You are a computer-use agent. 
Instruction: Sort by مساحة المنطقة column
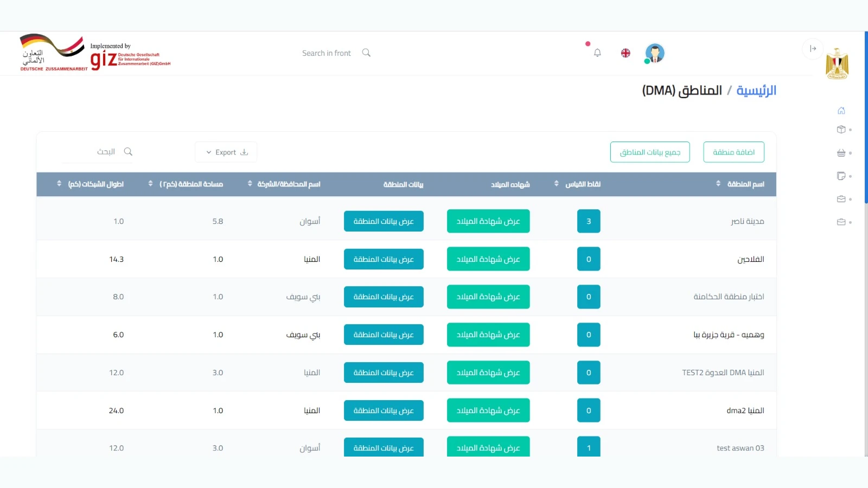(150, 184)
